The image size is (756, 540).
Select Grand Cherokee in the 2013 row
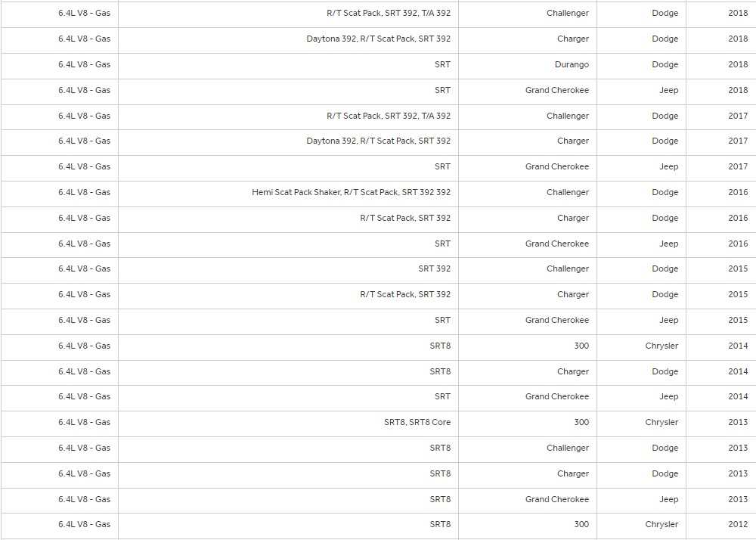tap(556, 499)
